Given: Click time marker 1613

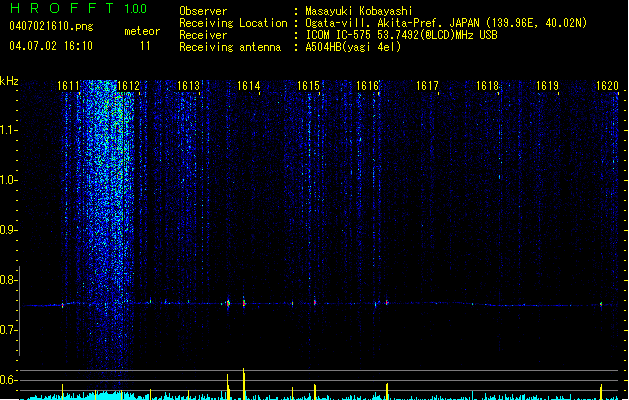Looking at the screenshot, I should pos(189,86).
